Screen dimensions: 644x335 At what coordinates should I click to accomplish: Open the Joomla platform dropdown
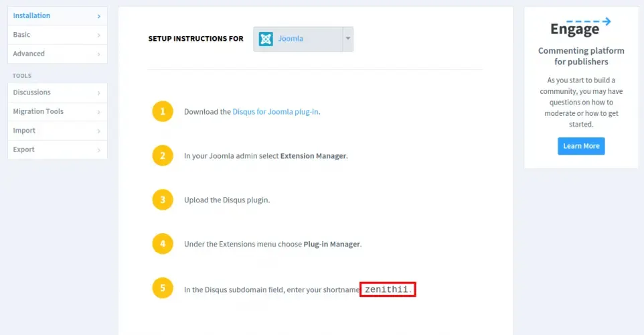[303, 39]
